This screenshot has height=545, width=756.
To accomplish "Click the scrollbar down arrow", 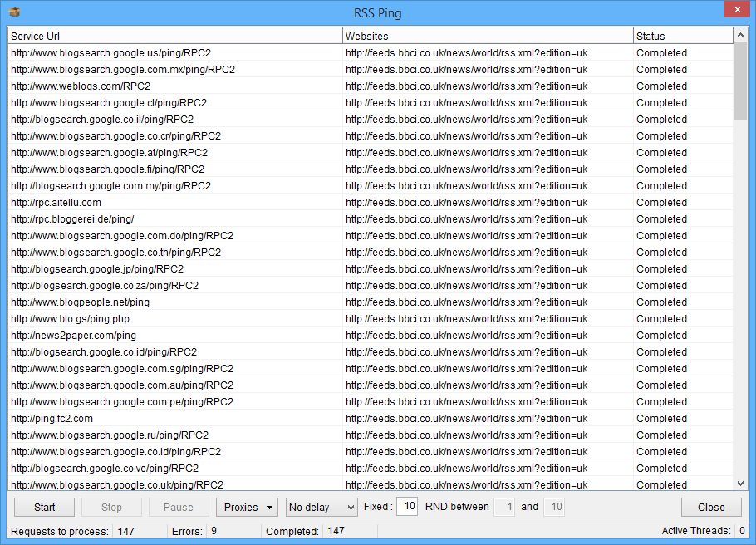I will coord(740,484).
